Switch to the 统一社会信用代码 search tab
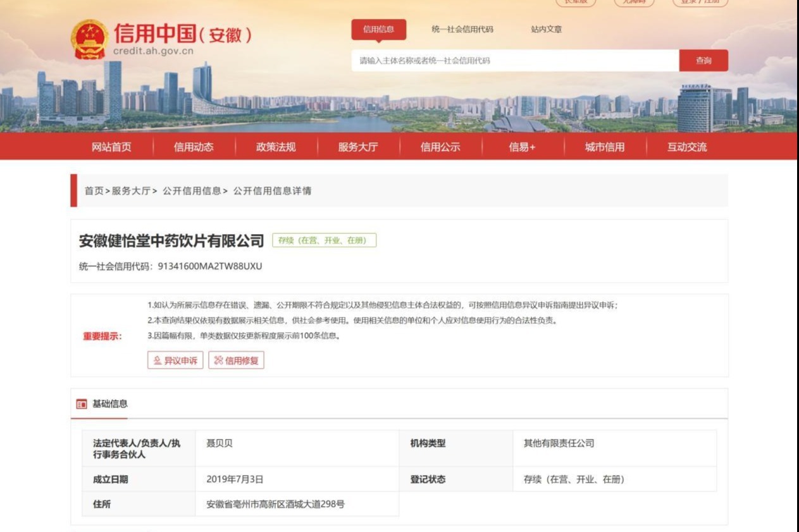Image resolution: width=799 pixels, height=532 pixels. pyautogui.click(x=462, y=29)
